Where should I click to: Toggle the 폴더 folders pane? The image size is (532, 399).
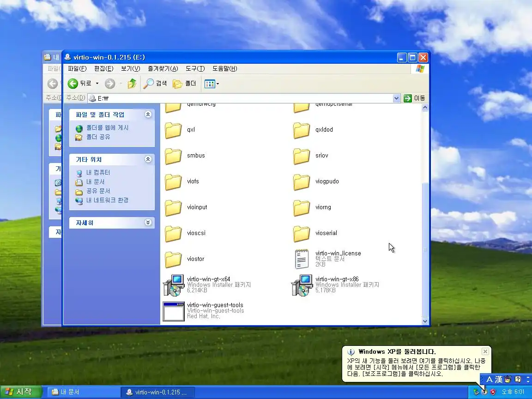(x=185, y=84)
